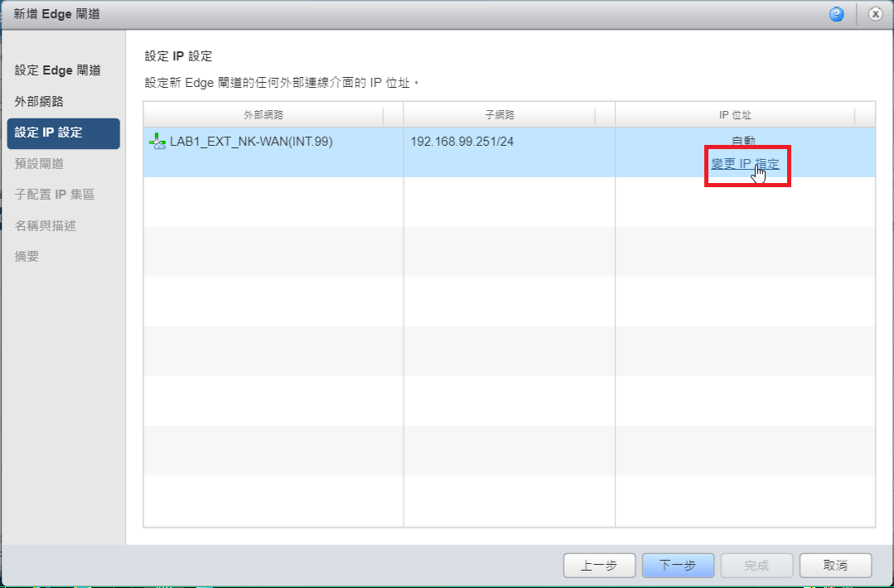Click the 自動 label in IP 位址 column

[x=743, y=141]
